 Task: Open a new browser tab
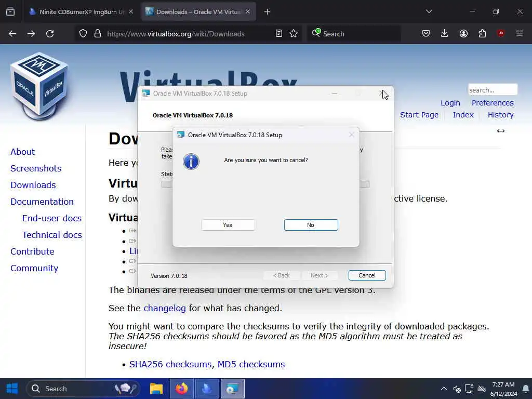pyautogui.click(x=268, y=12)
